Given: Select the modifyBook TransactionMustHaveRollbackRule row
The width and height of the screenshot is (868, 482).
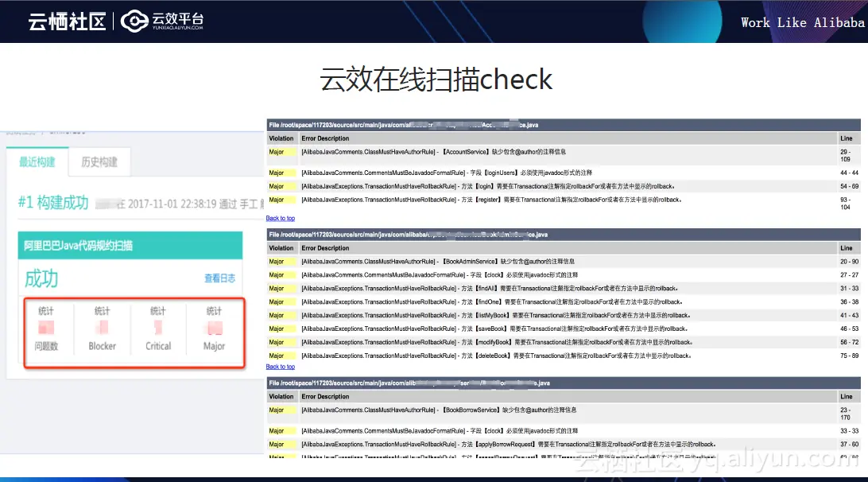Looking at the screenshot, I should point(564,342).
